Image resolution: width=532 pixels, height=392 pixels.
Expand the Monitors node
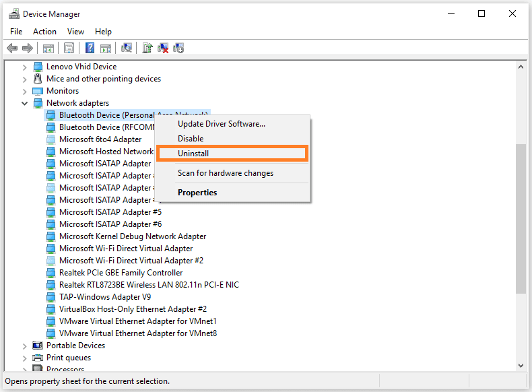tap(24, 92)
